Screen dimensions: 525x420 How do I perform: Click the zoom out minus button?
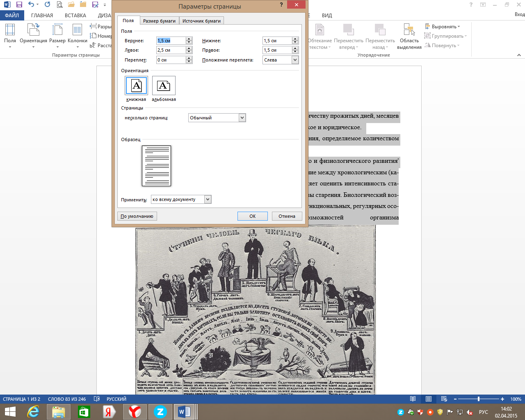coord(455,399)
